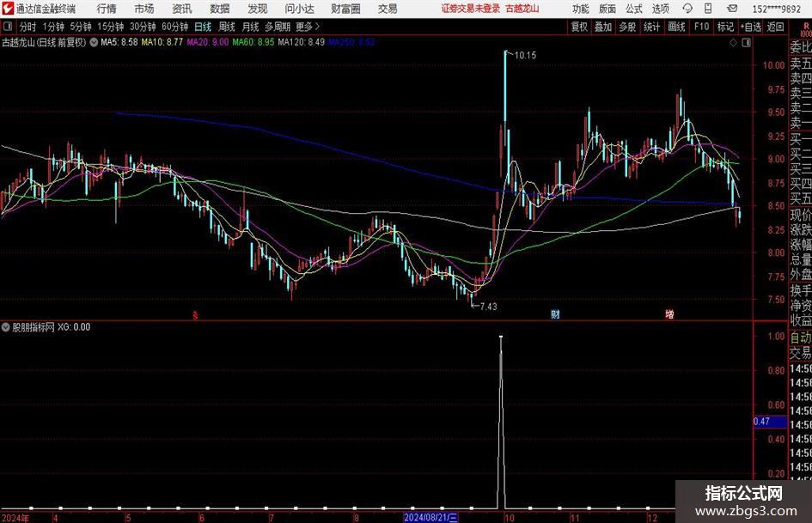The width and height of the screenshot is (812, 523).
Task: Click the 增 marker below the chart
Action: coord(669,314)
